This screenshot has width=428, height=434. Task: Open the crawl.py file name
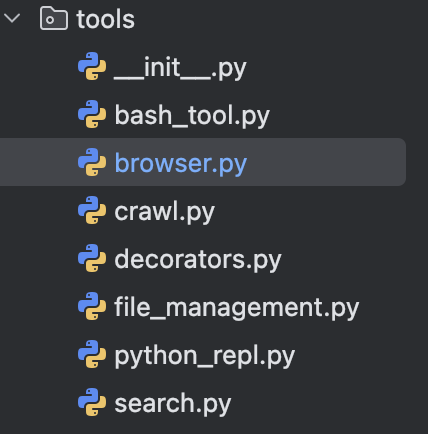(164, 212)
